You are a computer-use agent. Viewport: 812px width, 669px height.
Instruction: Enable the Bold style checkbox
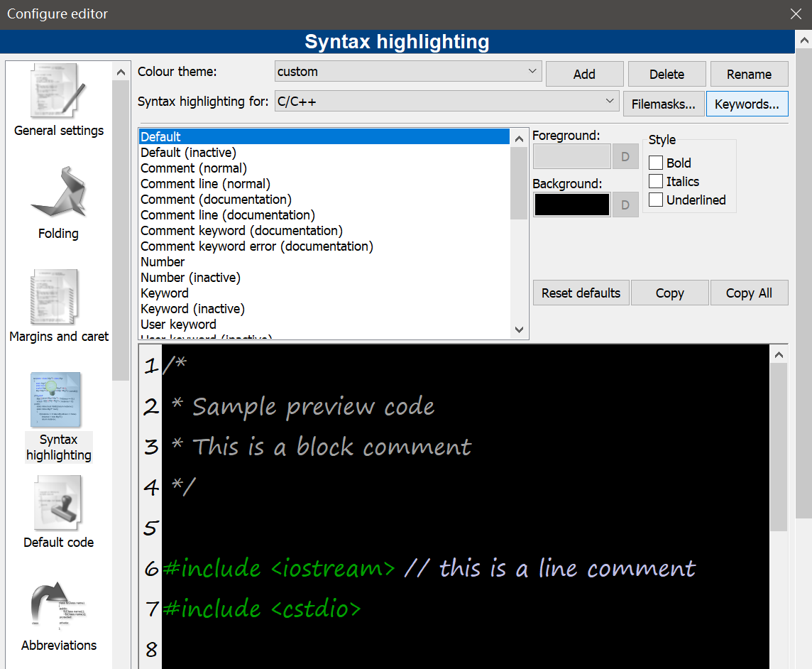coord(656,163)
